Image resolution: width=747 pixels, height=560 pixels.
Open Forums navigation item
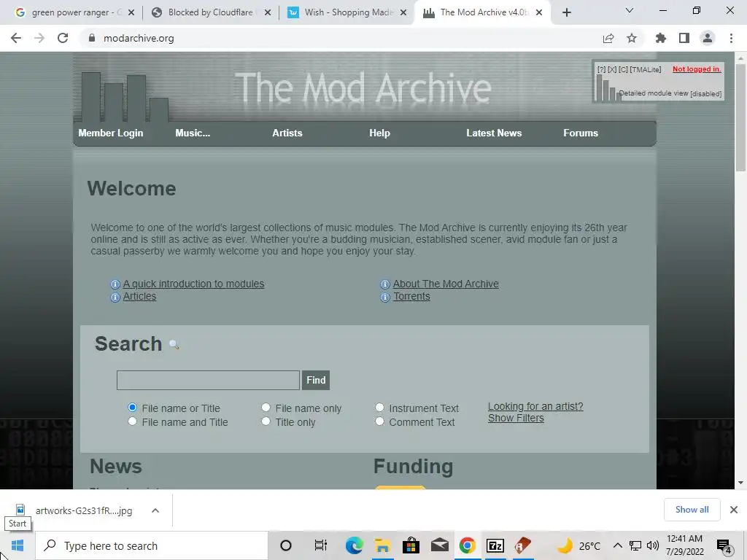tap(581, 133)
